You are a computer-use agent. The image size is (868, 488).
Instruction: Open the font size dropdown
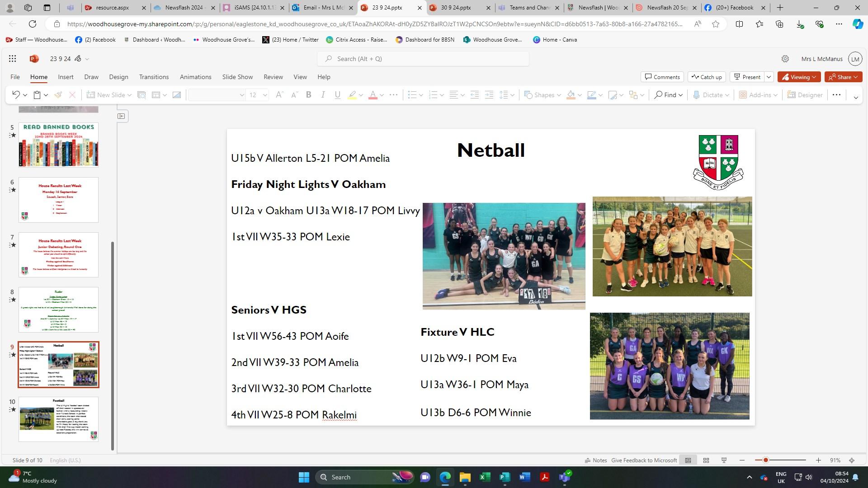pos(265,95)
